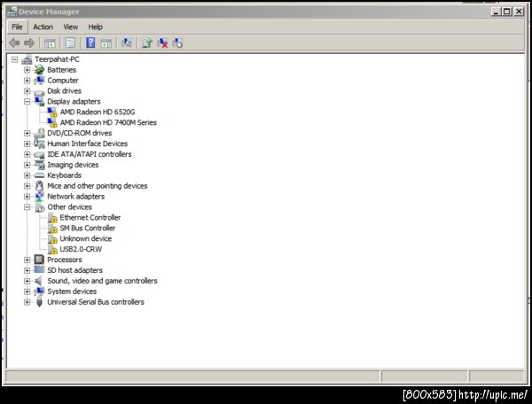Select Unknown device entry
Screen dimensions: 532x404
(86, 238)
